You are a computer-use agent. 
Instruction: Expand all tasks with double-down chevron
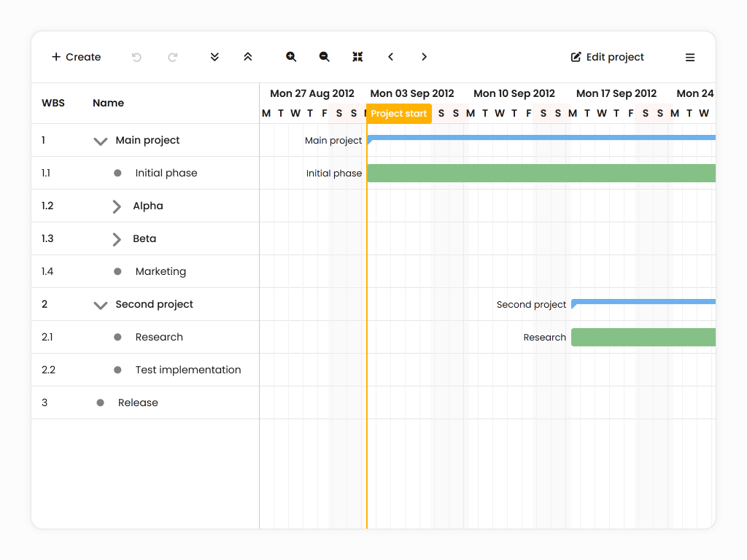tap(214, 57)
